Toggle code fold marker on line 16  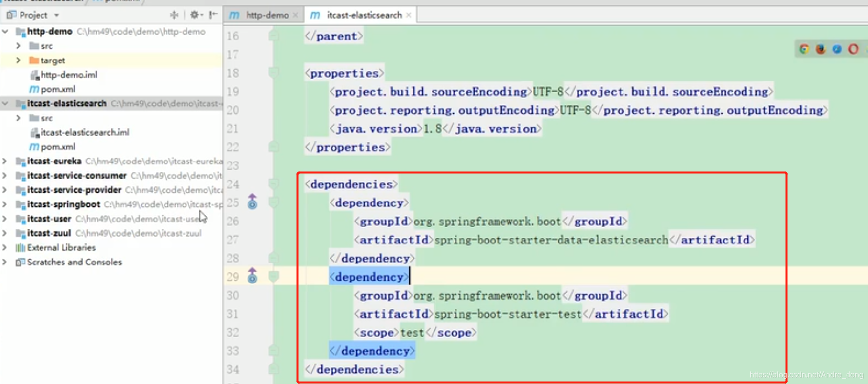coord(273,36)
